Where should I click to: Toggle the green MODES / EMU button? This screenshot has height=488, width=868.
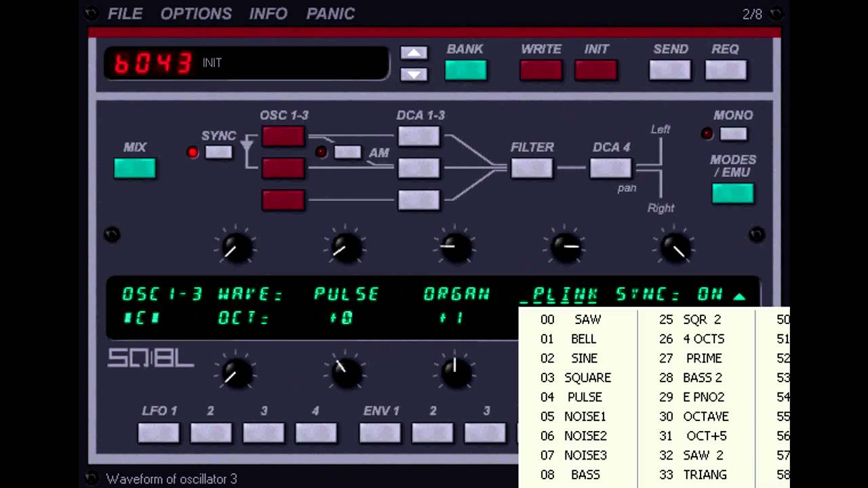coord(733,194)
